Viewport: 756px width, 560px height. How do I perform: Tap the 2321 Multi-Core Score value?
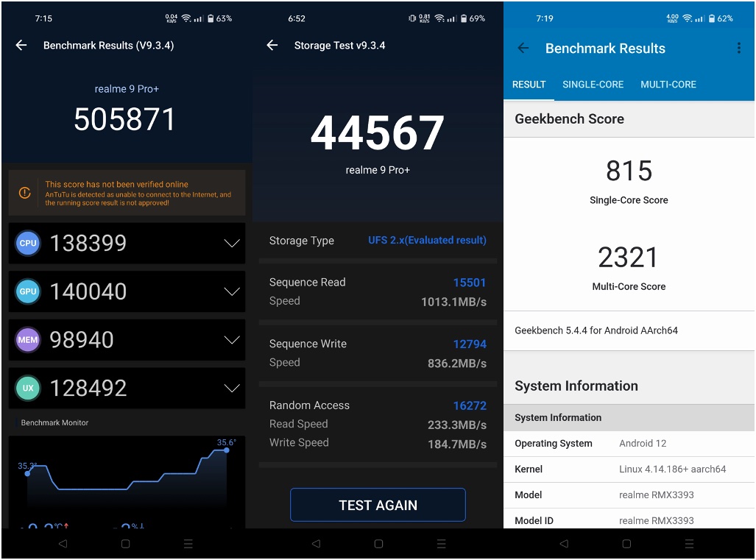coord(628,258)
